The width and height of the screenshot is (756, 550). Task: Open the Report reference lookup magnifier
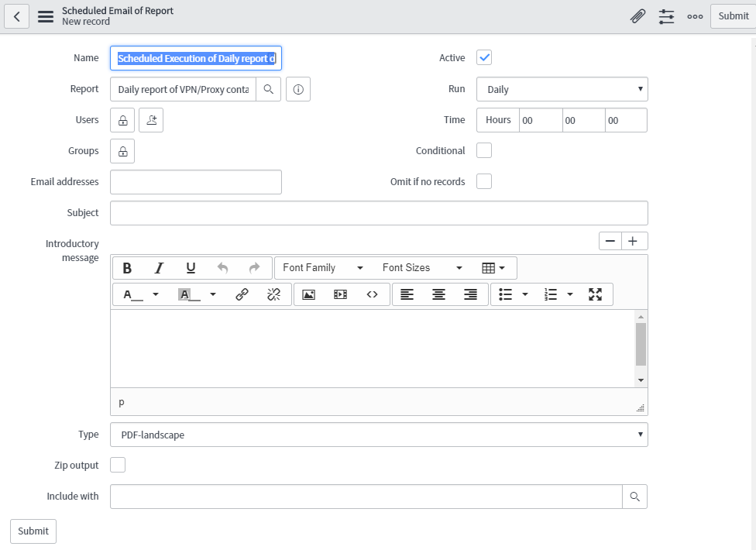[x=269, y=89]
